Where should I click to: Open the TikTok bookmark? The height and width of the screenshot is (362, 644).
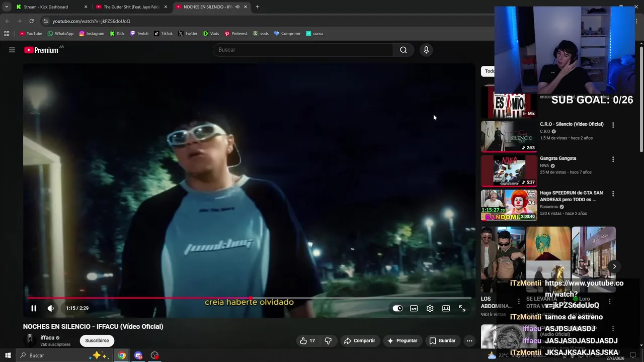click(x=163, y=34)
